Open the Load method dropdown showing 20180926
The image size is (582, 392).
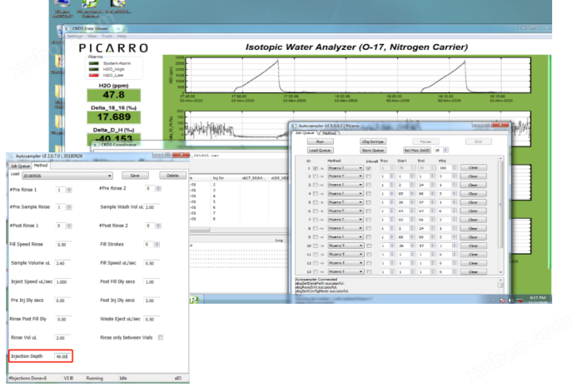67,176
